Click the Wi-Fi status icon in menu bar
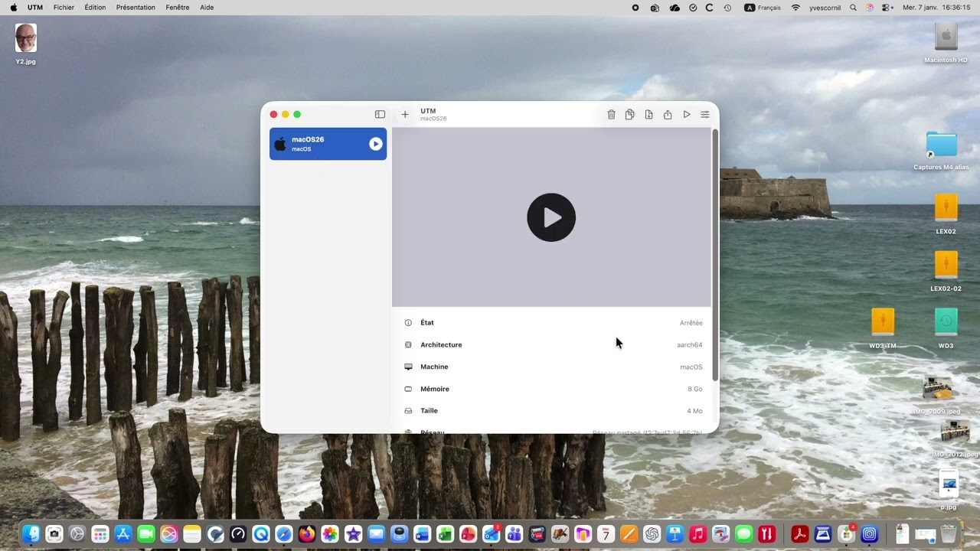The height and width of the screenshot is (551, 980). pyautogui.click(x=795, y=8)
